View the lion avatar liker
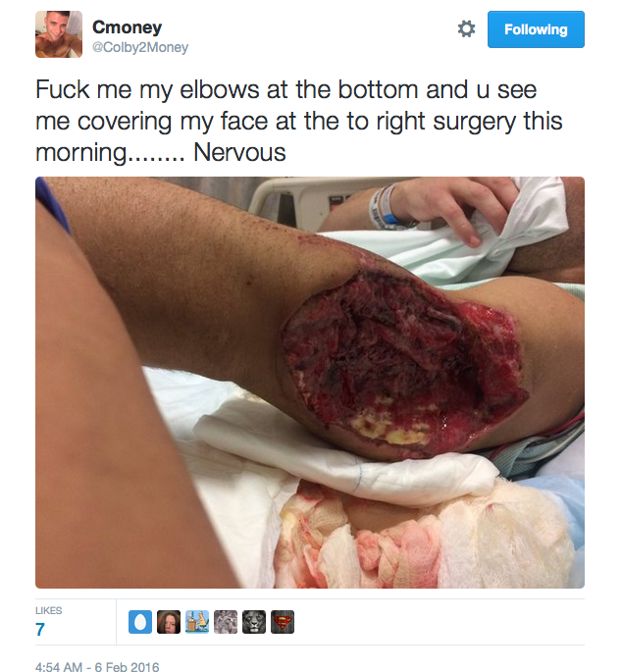 point(254,622)
